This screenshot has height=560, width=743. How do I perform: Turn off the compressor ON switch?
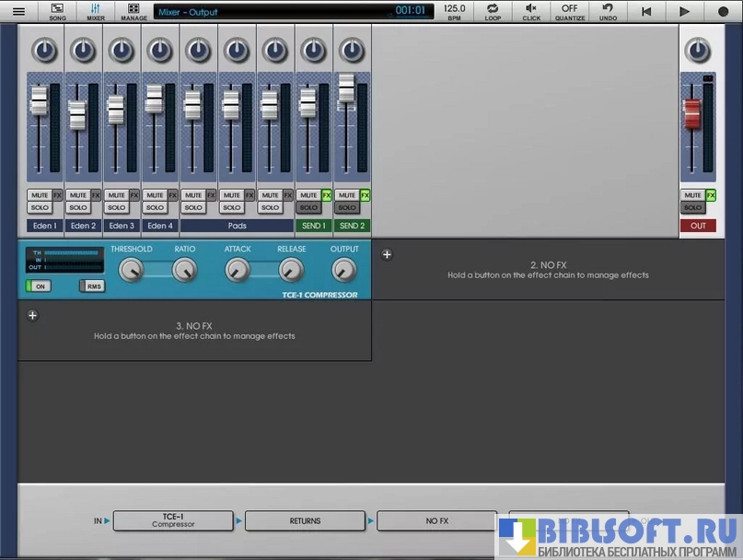coord(38,286)
